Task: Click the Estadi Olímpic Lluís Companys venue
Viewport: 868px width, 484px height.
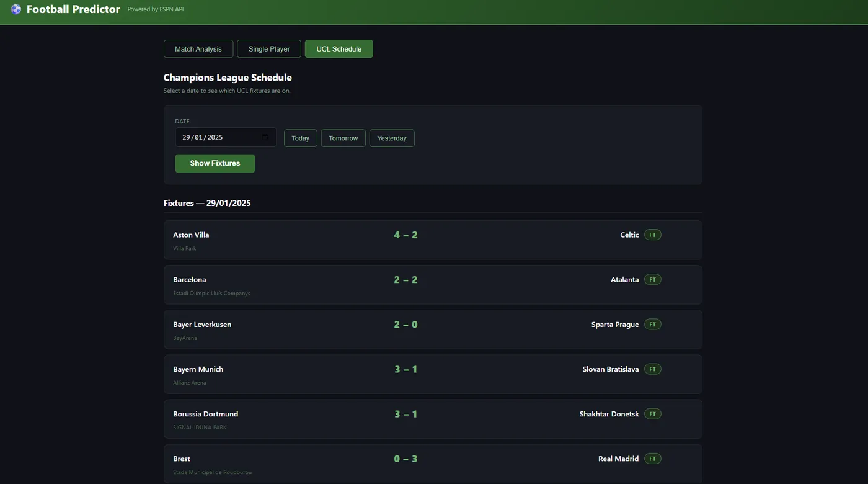Action: pos(212,293)
